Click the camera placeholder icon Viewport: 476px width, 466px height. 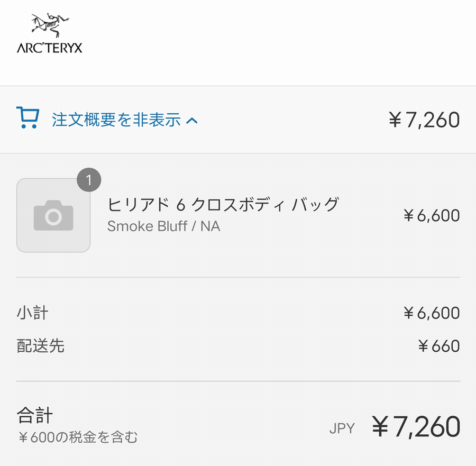[x=53, y=215]
